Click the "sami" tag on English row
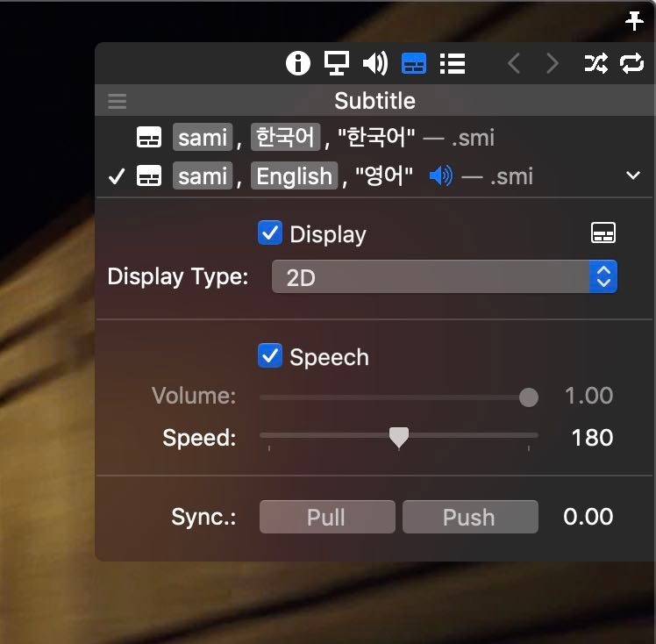The width and height of the screenshot is (656, 644). coord(203,175)
